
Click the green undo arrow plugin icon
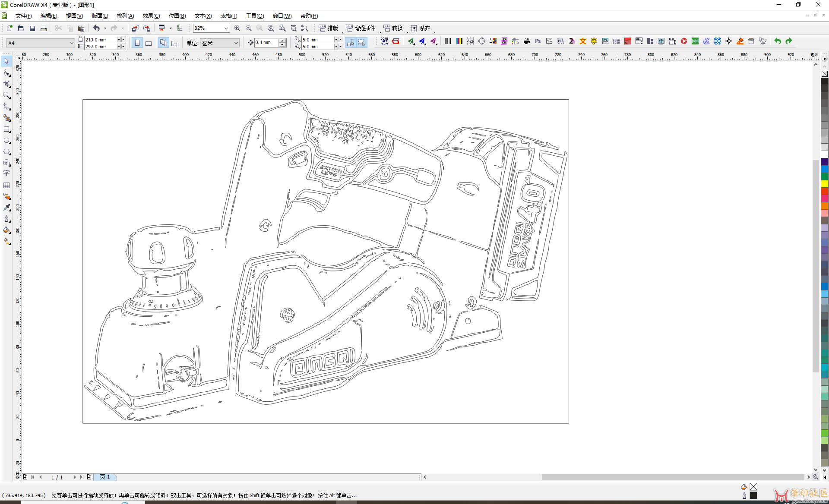(x=778, y=41)
